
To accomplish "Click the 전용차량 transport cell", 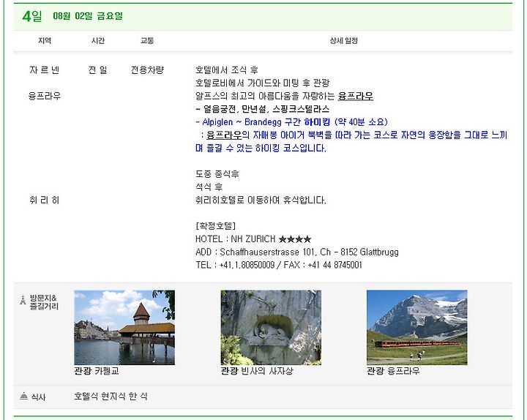I will [x=147, y=70].
